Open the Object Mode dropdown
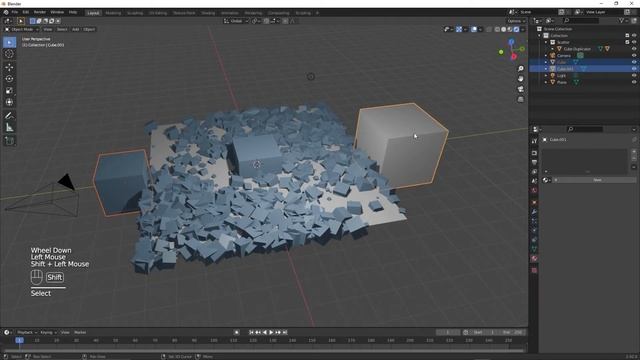This screenshot has width=640, height=360. tap(22, 29)
